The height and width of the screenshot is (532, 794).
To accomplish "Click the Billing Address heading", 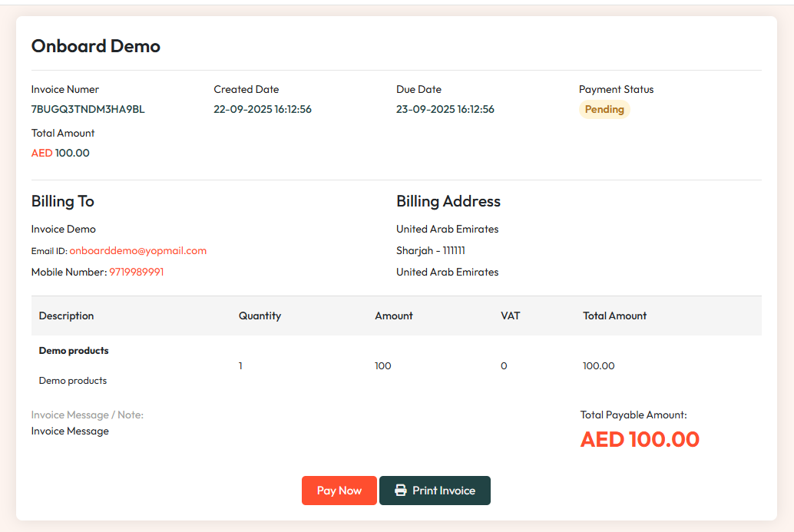I will coord(448,201).
